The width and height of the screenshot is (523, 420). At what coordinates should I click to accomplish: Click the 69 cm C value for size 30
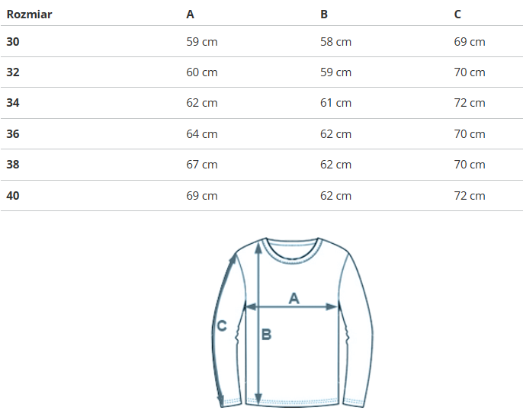[x=470, y=41]
